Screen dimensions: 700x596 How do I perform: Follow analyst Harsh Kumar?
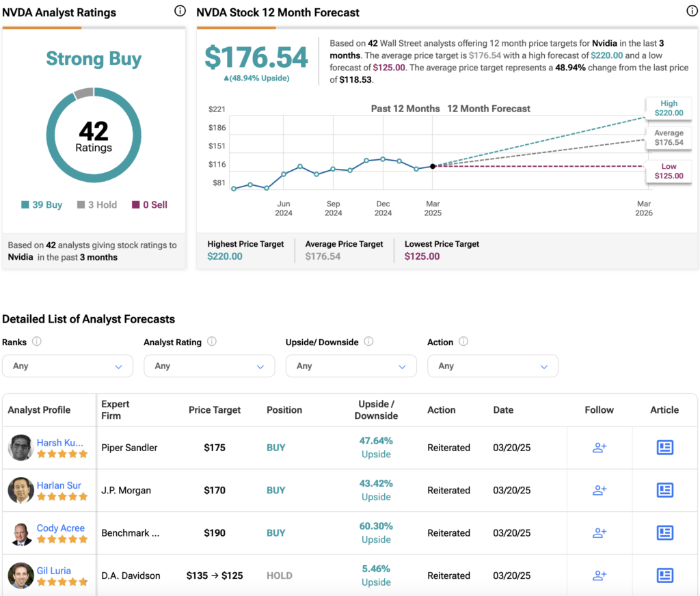pos(599,447)
